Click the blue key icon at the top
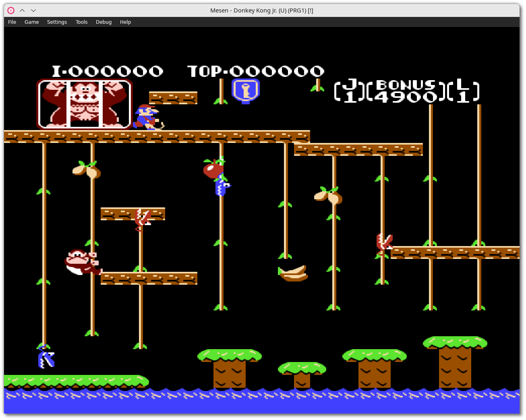This screenshot has height=420, width=526. coord(246,91)
